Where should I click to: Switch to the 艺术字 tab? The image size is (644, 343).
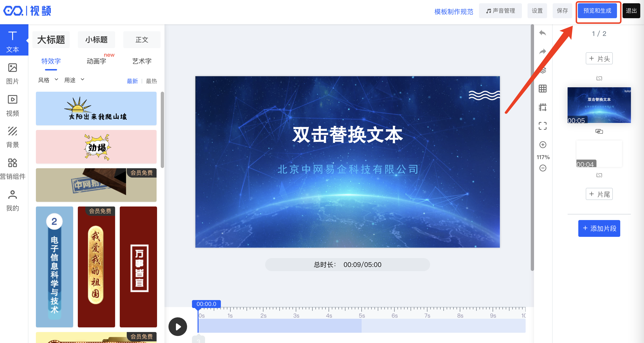142,61
